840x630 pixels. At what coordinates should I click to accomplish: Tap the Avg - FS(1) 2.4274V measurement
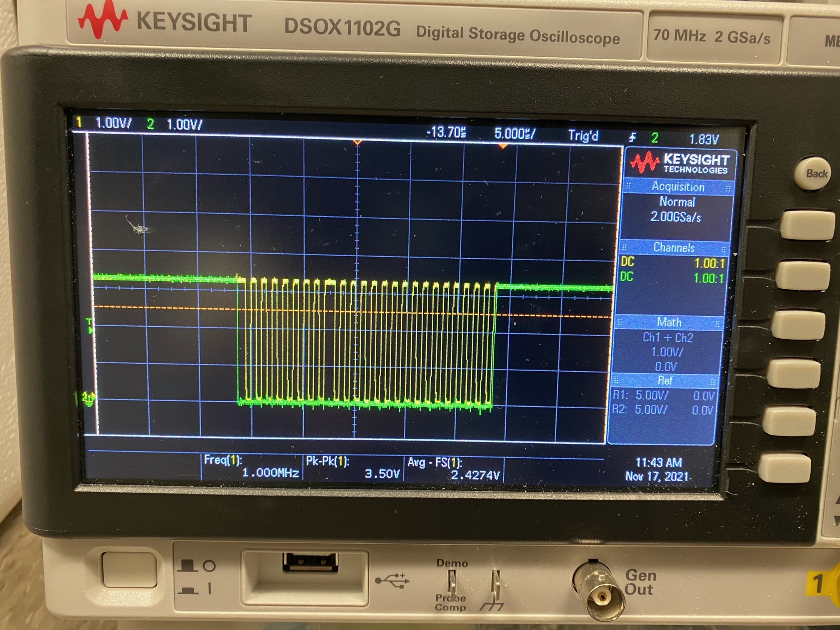pyautogui.click(x=453, y=468)
